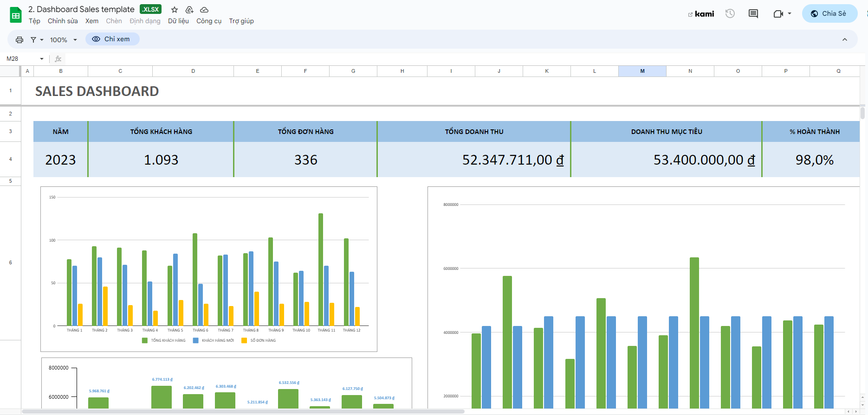Image resolution: width=868 pixels, height=415 pixels.
Task: Open the Google Sheets home icon
Action: (16, 15)
